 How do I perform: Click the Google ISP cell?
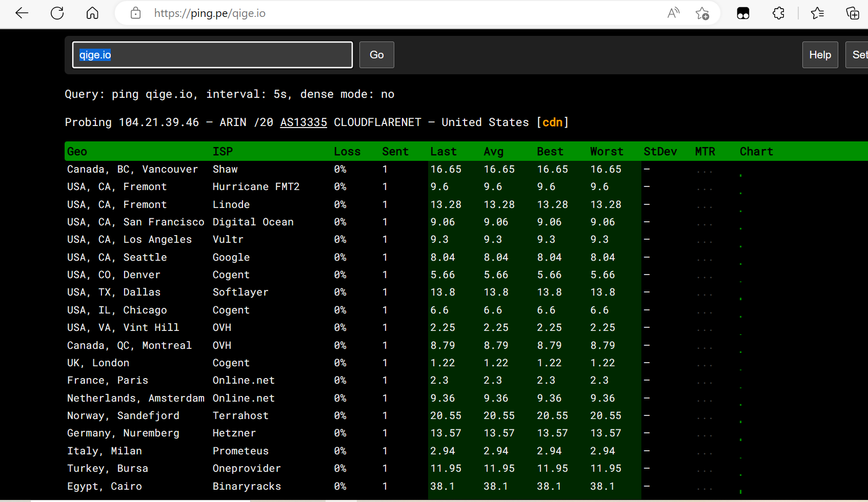[231, 258]
